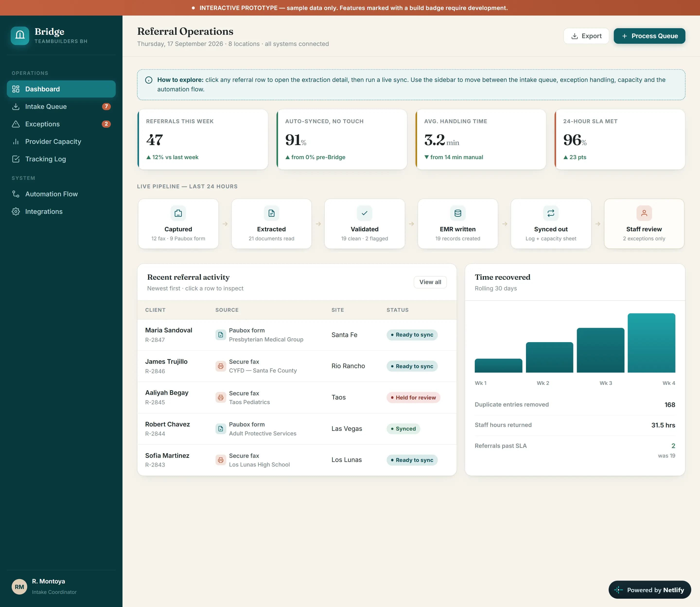
Task: Click Robert Chavez's Paubox form icon
Action: click(x=220, y=429)
